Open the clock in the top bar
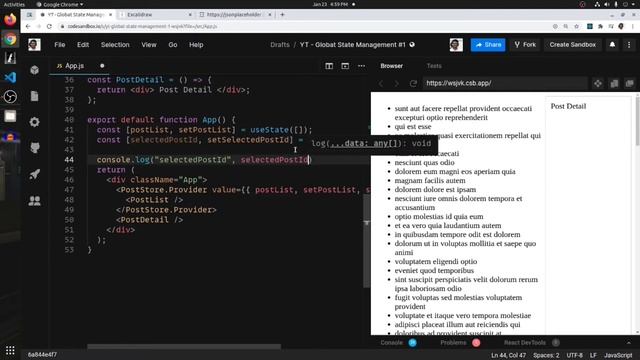 (x=331, y=4)
